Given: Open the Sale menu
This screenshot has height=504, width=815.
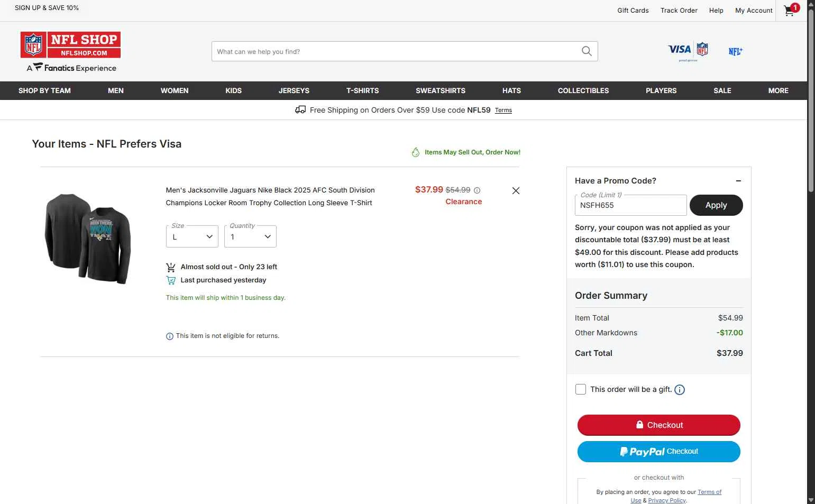Looking at the screenshot, I should [722, 90].
